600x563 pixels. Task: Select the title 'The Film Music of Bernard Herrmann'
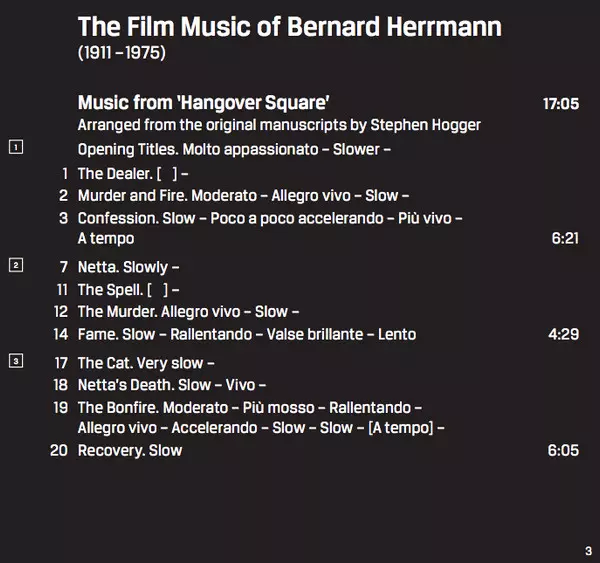click(289, 26)
